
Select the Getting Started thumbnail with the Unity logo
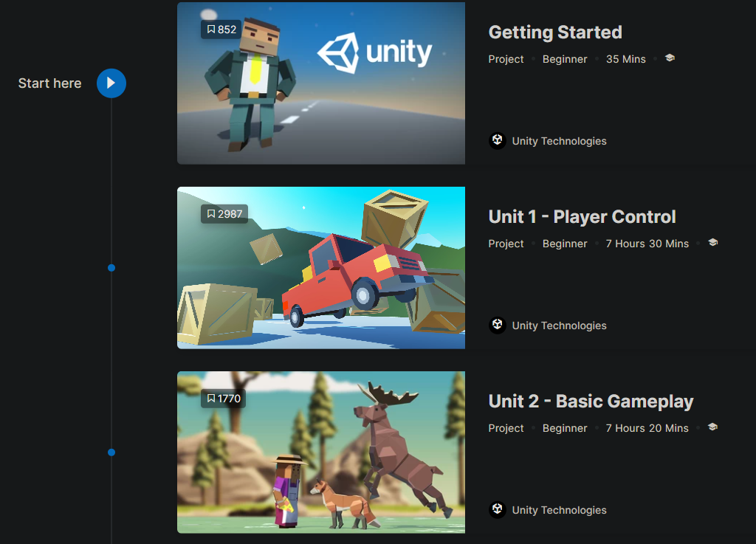pyautogui.click(x=321, y=83)
